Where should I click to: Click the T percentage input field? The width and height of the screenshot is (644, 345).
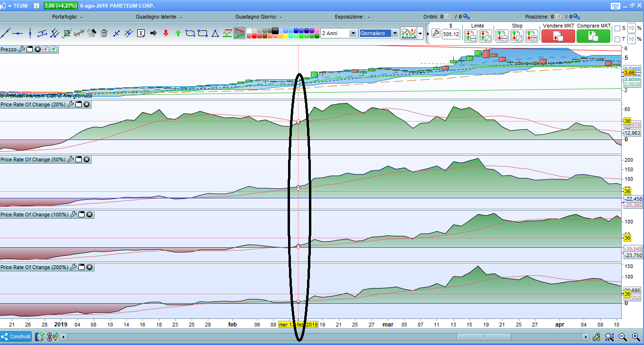pos(631,39)
